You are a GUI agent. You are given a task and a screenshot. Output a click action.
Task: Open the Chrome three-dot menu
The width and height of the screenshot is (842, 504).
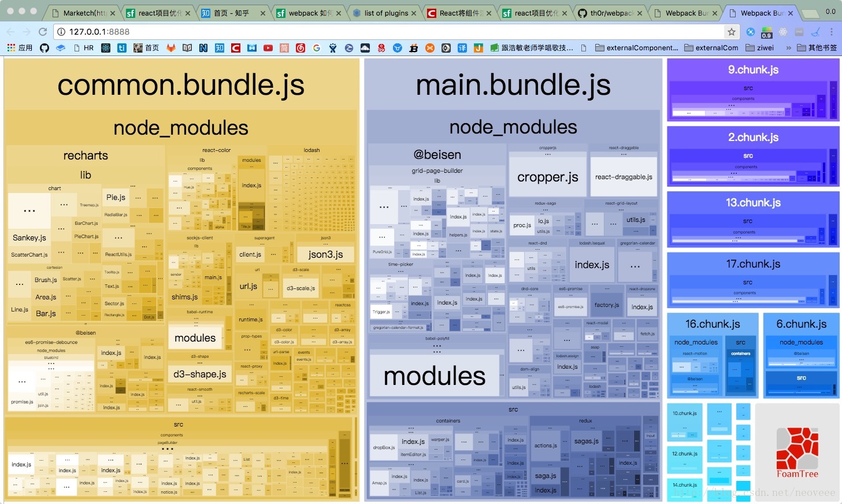[x=832, y=32]
